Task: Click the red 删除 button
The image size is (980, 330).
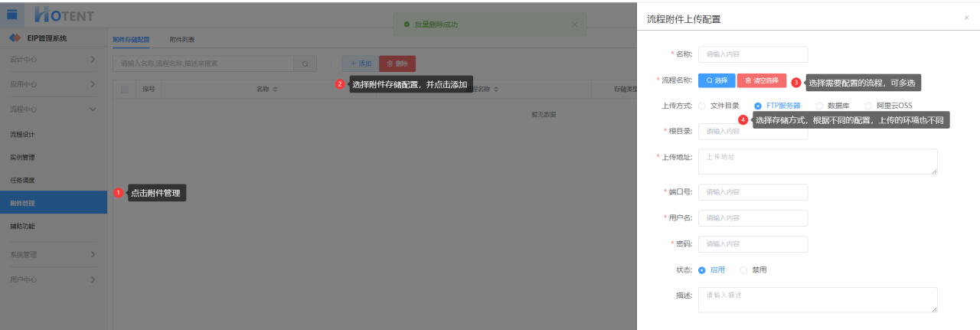Action: coord(397,64)
